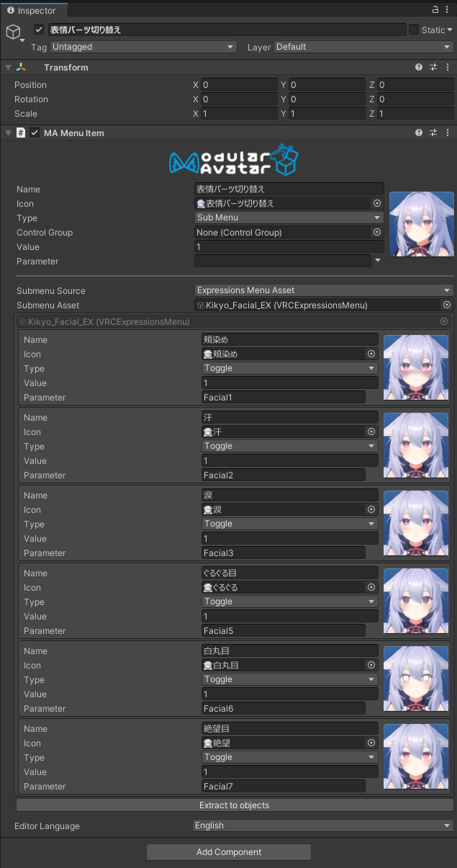Click the Facial5 parameter field
The height and width of the screenshot is (868, 457).
pyautogui.click(x=284, y=630)
